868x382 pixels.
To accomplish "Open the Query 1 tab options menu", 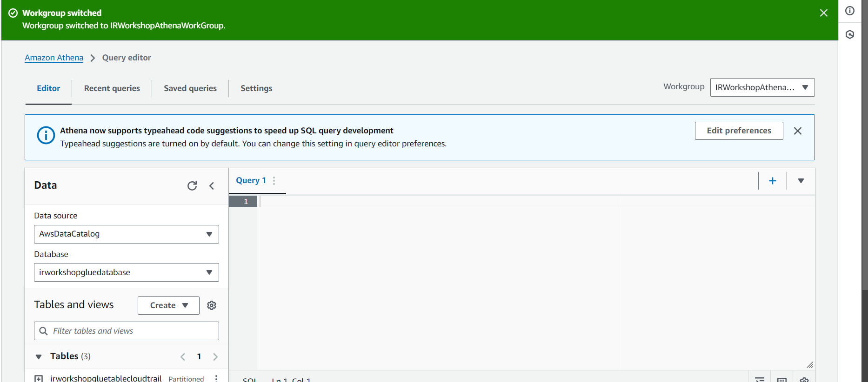I will (x=274, y=180).
